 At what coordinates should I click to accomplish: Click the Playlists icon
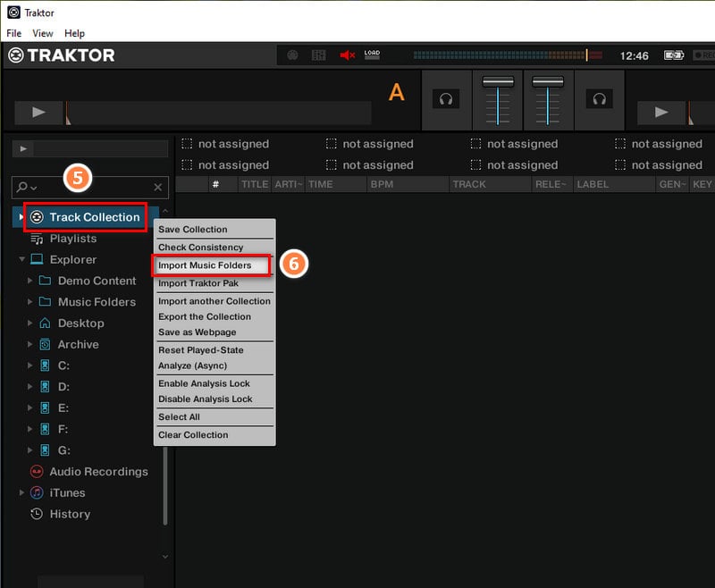[x=37, y=239]
